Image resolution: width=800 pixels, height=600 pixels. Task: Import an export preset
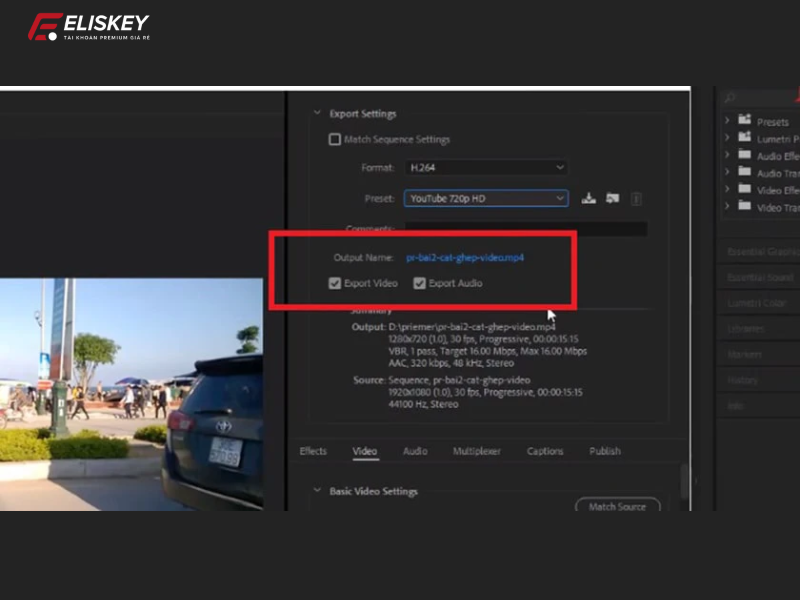coord(612,198)
